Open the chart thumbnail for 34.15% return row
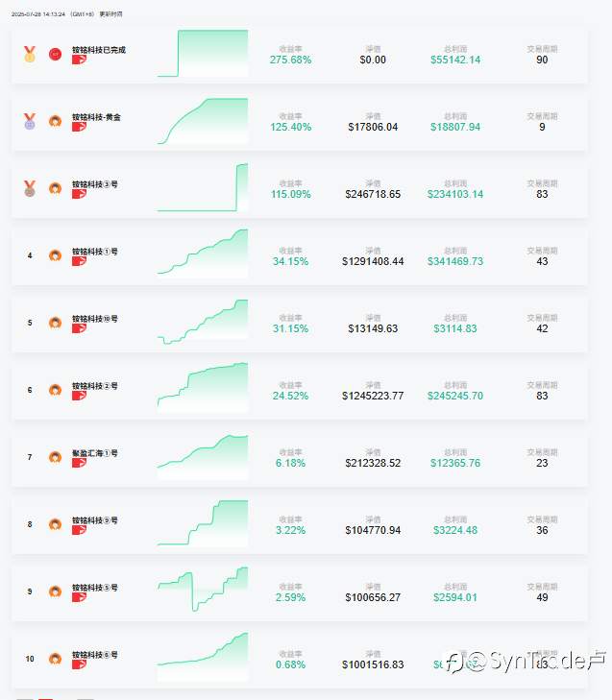Viewport: 612px width, 700px height. tap(203, 253)
